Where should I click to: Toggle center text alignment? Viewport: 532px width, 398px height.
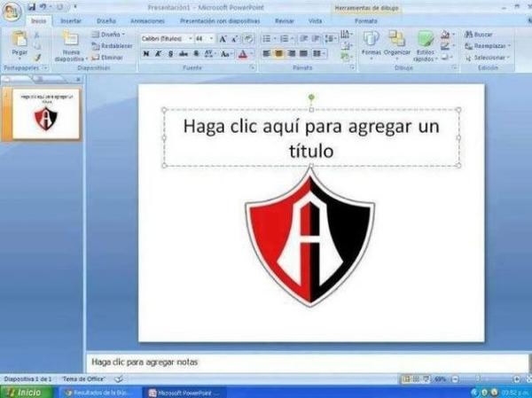(279, 53)
